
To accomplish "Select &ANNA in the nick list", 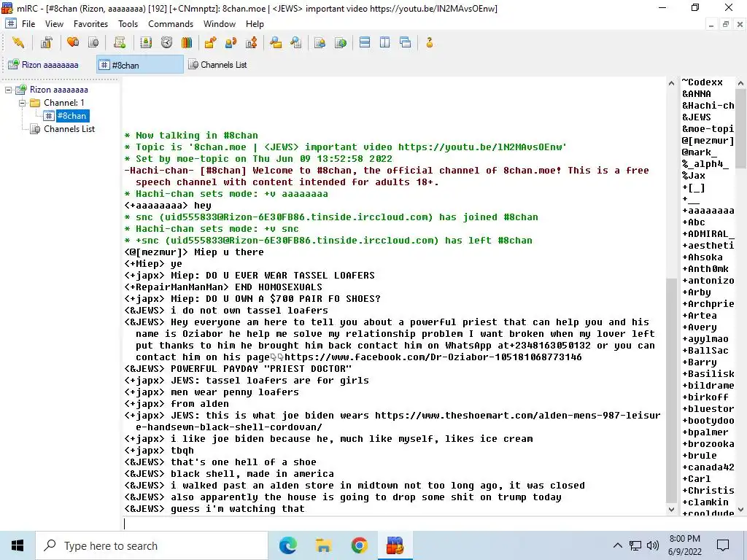I will pyautogui.click(x=697, y=94).
